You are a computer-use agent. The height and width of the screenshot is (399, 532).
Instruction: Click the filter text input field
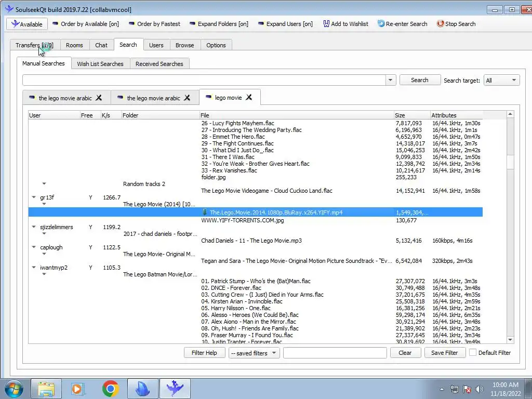335,353
